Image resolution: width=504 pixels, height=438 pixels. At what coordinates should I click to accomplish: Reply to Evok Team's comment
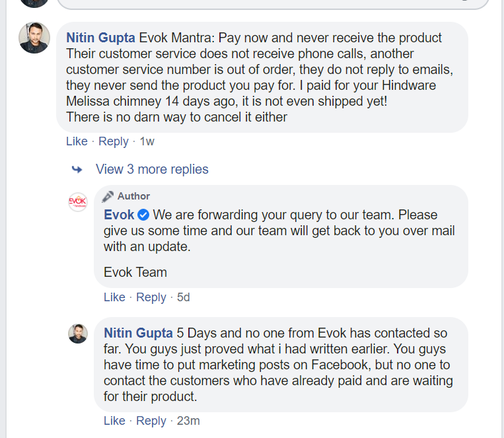click(x=151, y=297)
